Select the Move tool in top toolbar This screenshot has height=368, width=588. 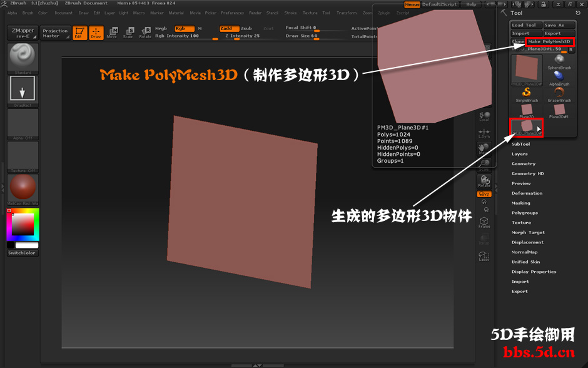112,33
